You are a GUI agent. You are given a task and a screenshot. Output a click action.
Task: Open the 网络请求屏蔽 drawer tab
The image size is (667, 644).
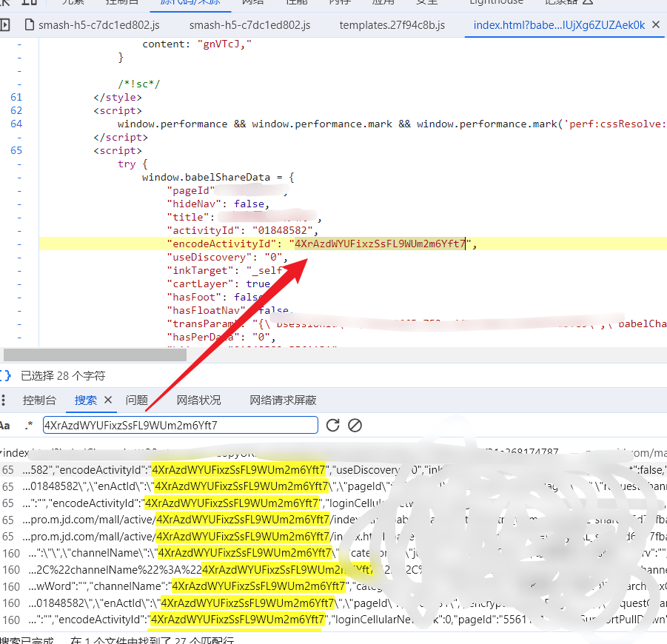pos(283,400)
